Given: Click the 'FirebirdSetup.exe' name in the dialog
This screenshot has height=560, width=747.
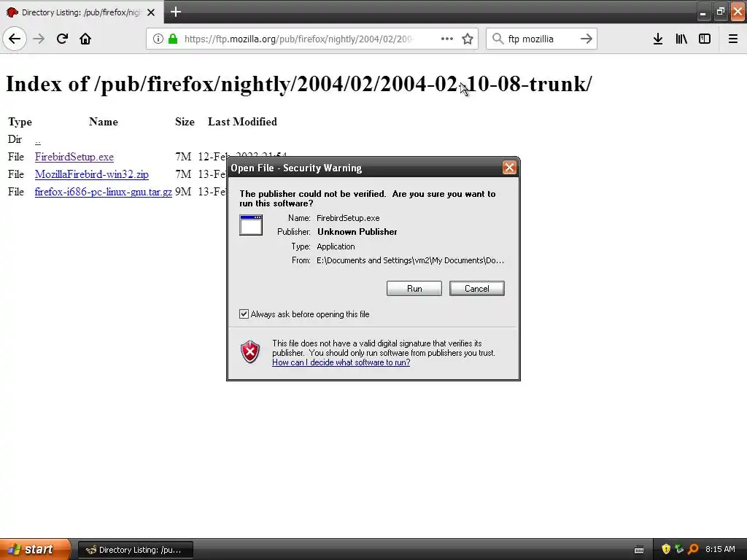Looking at the screenshot, I should (348, 218).
